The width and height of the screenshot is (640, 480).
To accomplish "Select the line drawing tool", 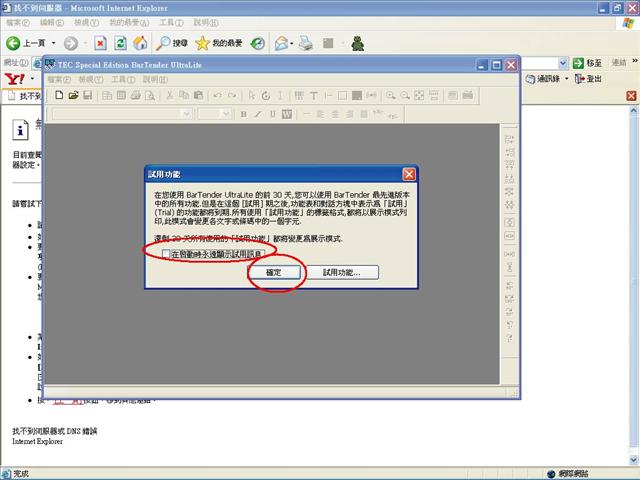I will point(328,95).
